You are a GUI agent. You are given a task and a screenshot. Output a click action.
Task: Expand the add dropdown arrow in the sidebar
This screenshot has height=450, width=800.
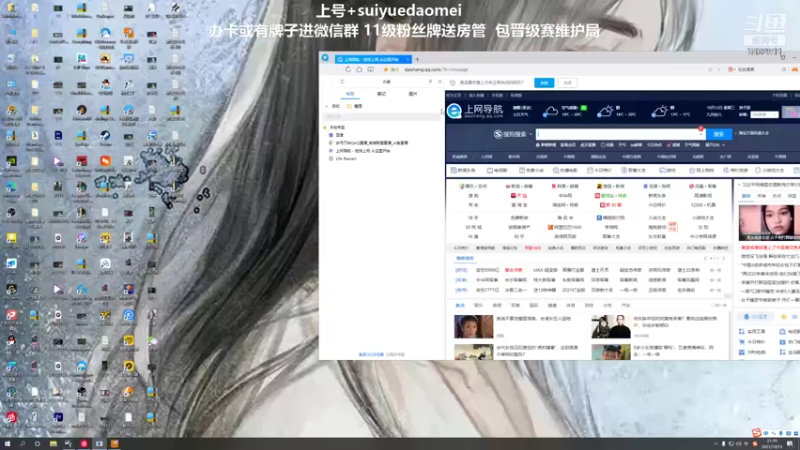327,106
